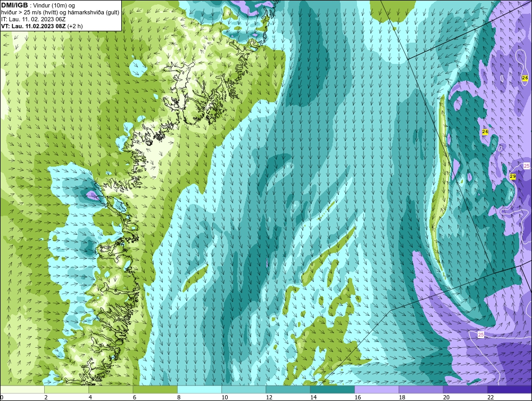Click the legend scale number 12
The width and height of the screenshot is (532, 401).
(269, 397)
